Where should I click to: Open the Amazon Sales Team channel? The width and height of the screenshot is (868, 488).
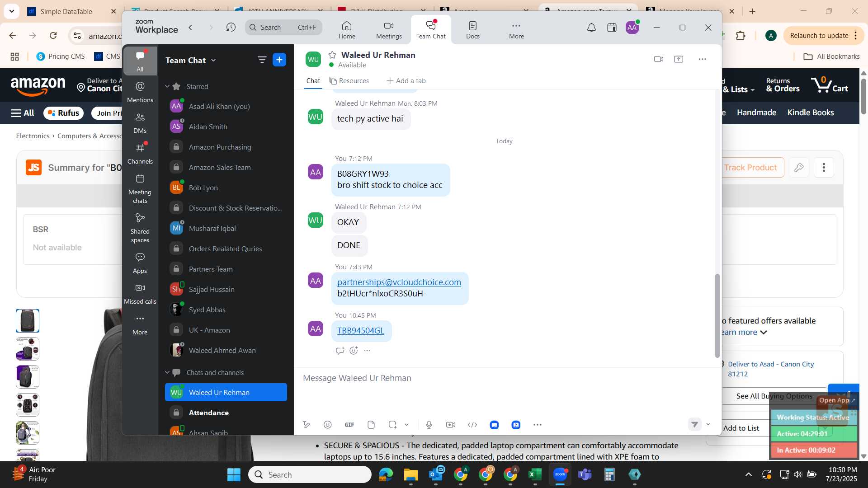tap(226, 167)
